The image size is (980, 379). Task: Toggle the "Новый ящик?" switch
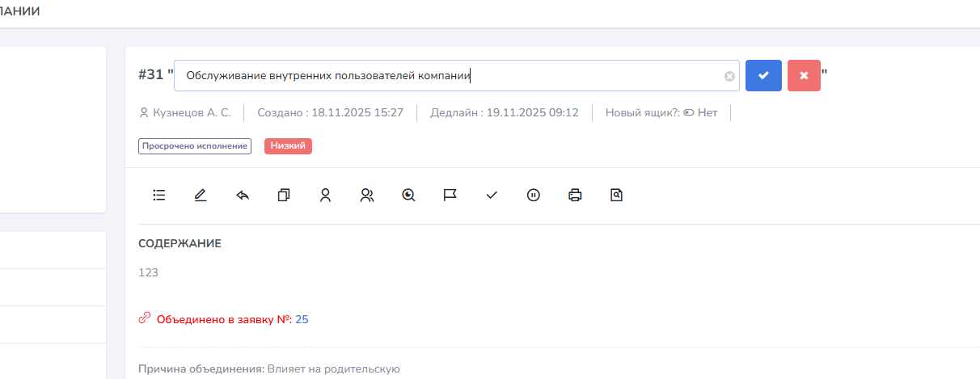[689, 113]
